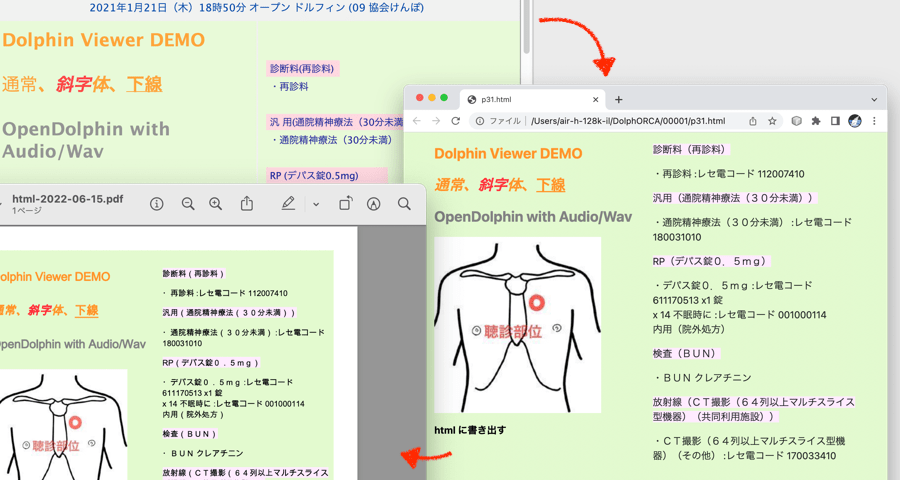Click 聴診部位 label on Chrome chest image

[514, 331]
